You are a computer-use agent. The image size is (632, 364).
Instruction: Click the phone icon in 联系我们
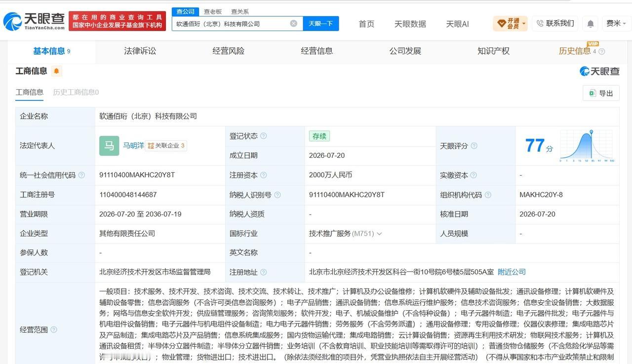pos(540,23)
